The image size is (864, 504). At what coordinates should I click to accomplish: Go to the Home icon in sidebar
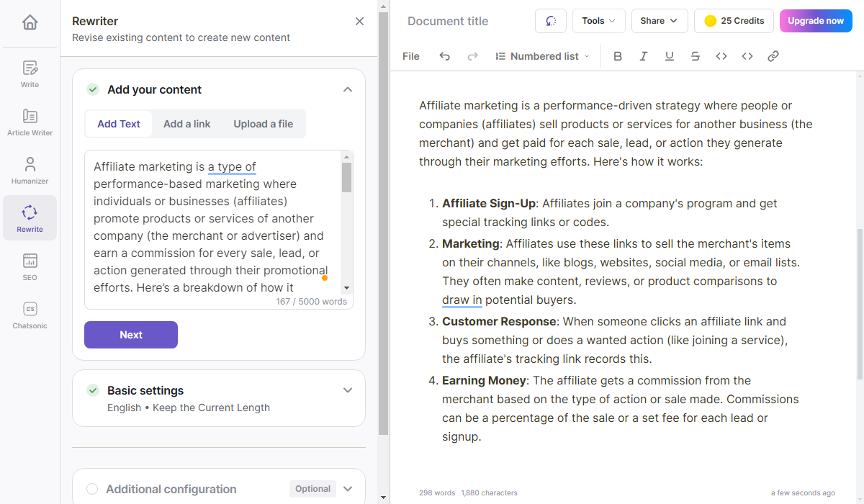pyautogui.click(x=30, y=23)
